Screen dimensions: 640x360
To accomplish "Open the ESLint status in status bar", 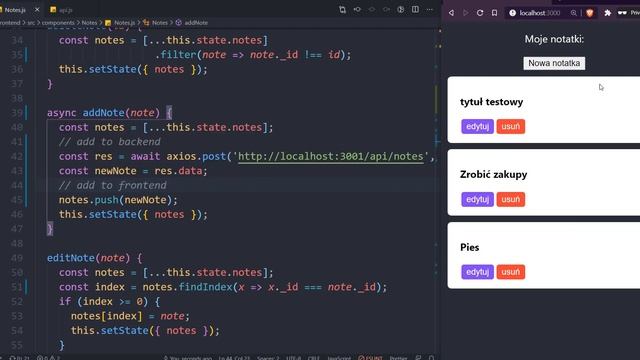I will click(x=370, y=358).
